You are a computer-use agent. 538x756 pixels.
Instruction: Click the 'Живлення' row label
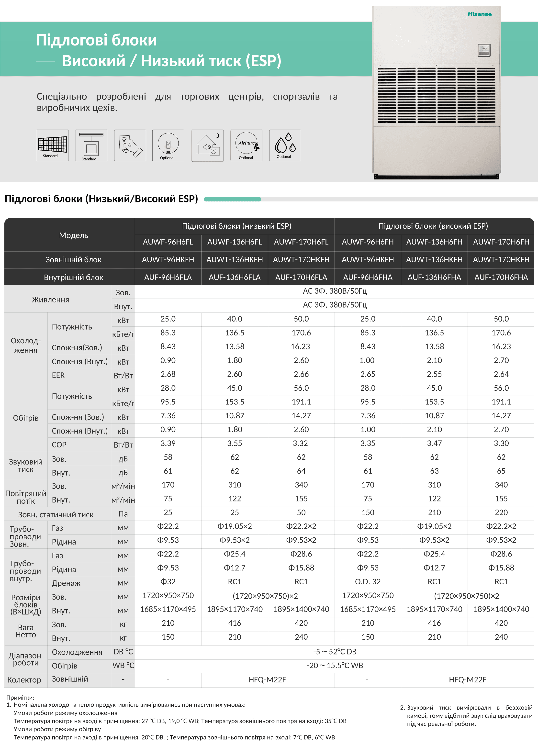pos(50,300)
